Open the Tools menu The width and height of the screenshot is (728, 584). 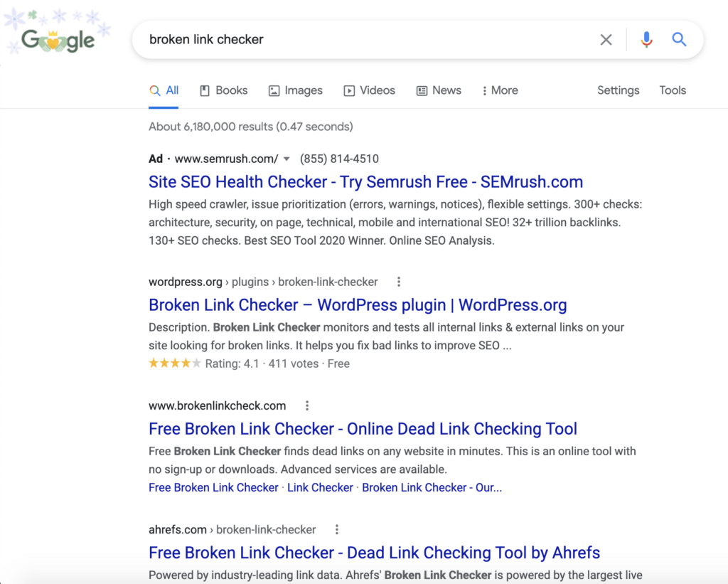coord(673,90)
